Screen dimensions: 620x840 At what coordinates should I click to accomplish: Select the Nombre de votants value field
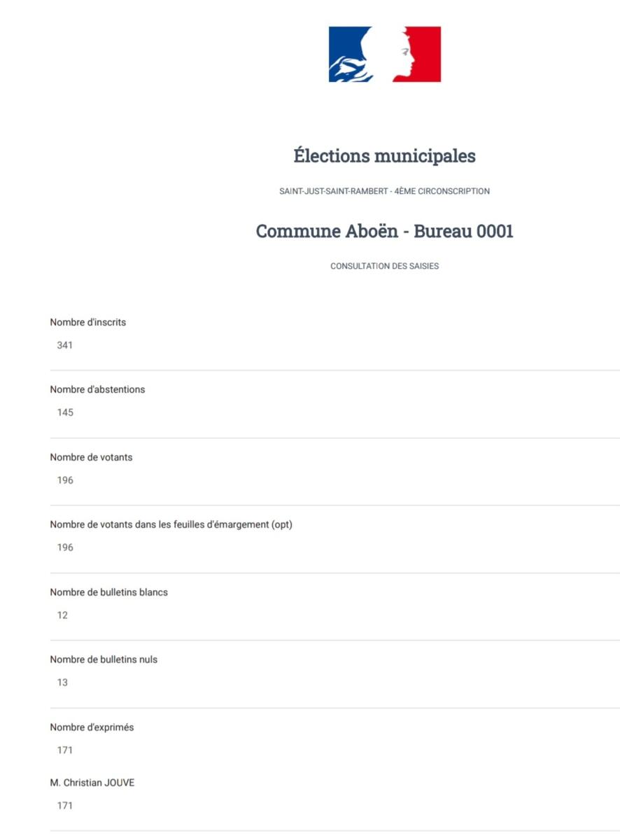(65, 480)
